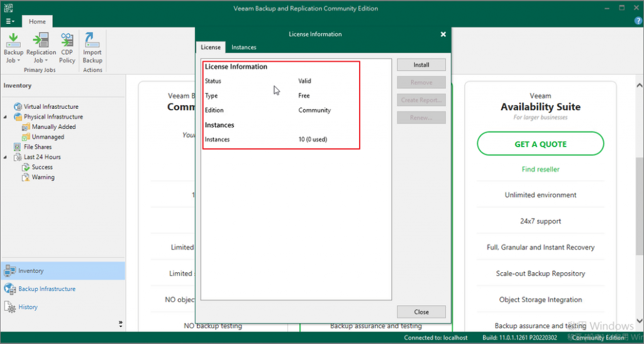Image resolution: width=644 pixels, height=344 pixels.
Task: Click Connected to: localhost status text
Action: [436, 338]
